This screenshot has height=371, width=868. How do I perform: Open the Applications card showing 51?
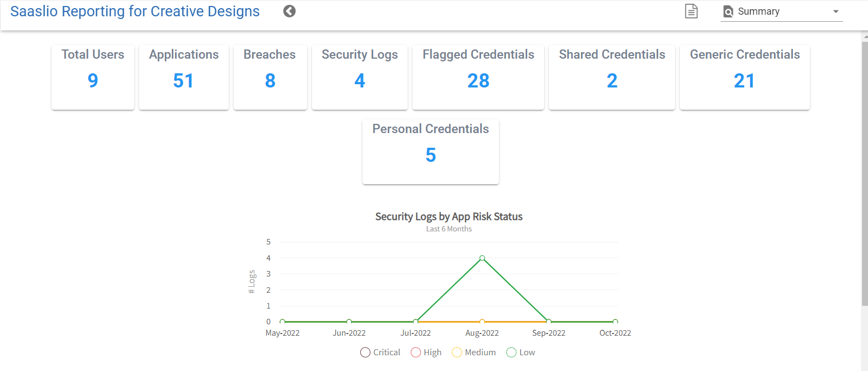pos(184,77)
